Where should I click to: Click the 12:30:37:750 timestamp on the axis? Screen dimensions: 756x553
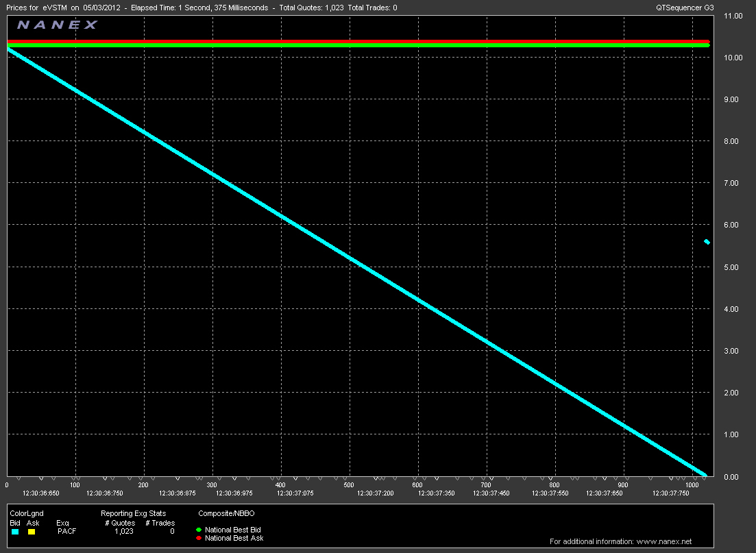pos(671,493)
